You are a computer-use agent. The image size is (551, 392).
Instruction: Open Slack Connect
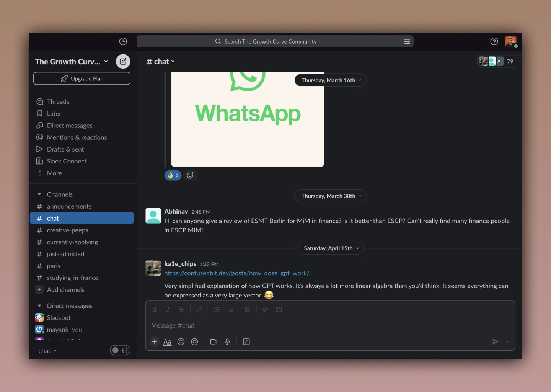[82, 161]
